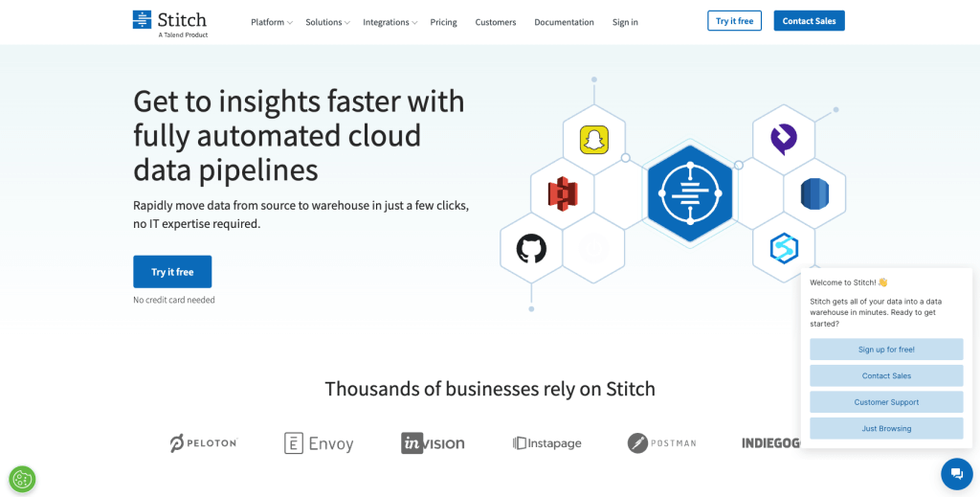The height and width of the screenshot is (497, 980).
Task: Click Sign in in the header
Action: [625, 22]
